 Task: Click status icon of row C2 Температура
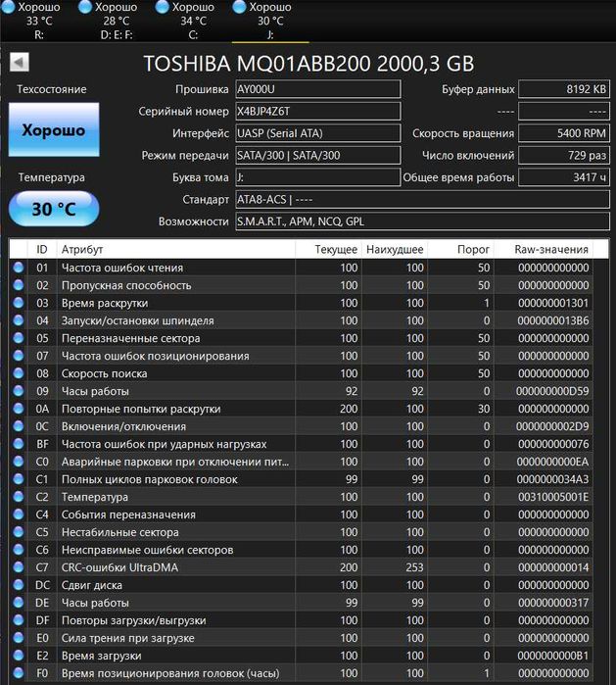(19, 496)
